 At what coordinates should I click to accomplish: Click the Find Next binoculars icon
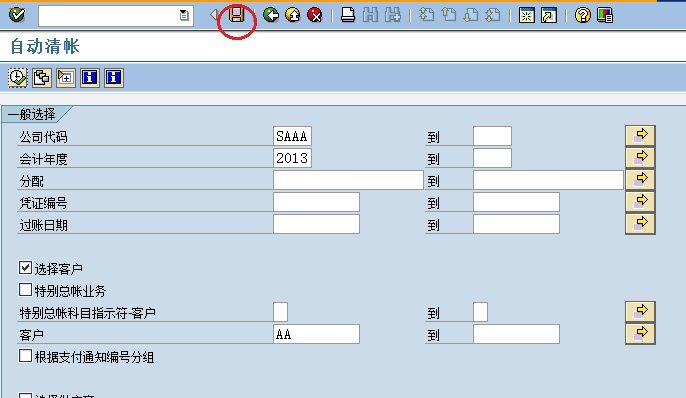pyautogui.click(x=393, y=15)
